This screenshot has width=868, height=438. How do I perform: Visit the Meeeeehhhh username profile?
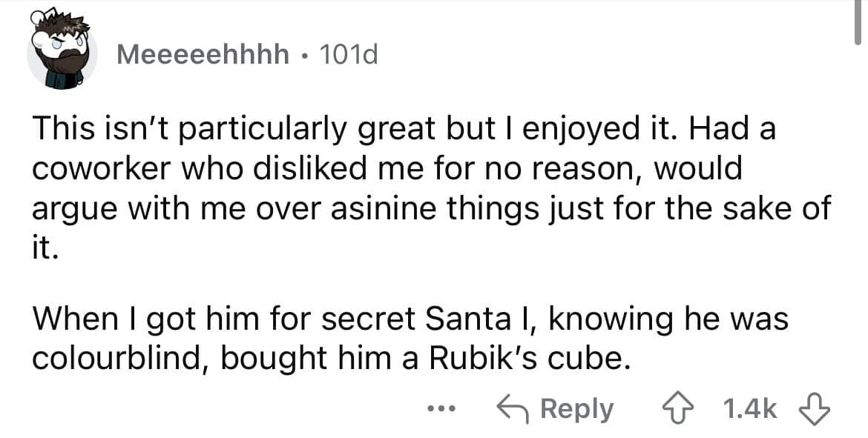pyautogui.click(x=203, y=55)
